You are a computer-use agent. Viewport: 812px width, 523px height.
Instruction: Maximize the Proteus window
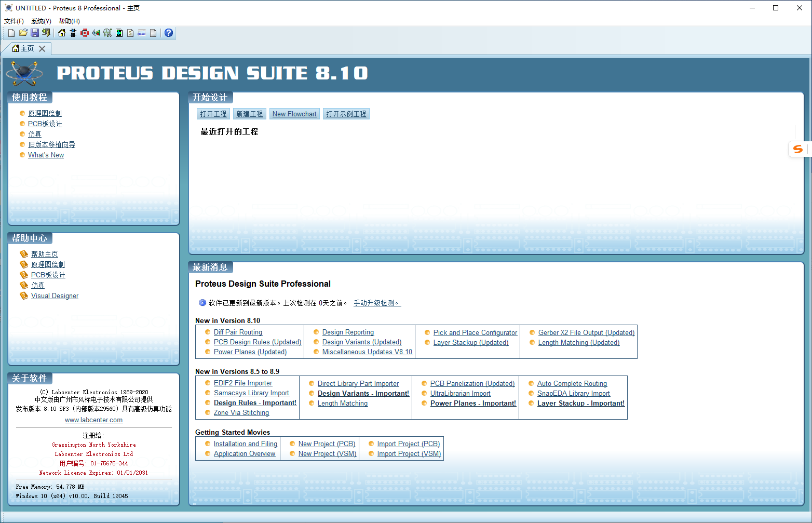pyautogui.click(x=776, y=8)
